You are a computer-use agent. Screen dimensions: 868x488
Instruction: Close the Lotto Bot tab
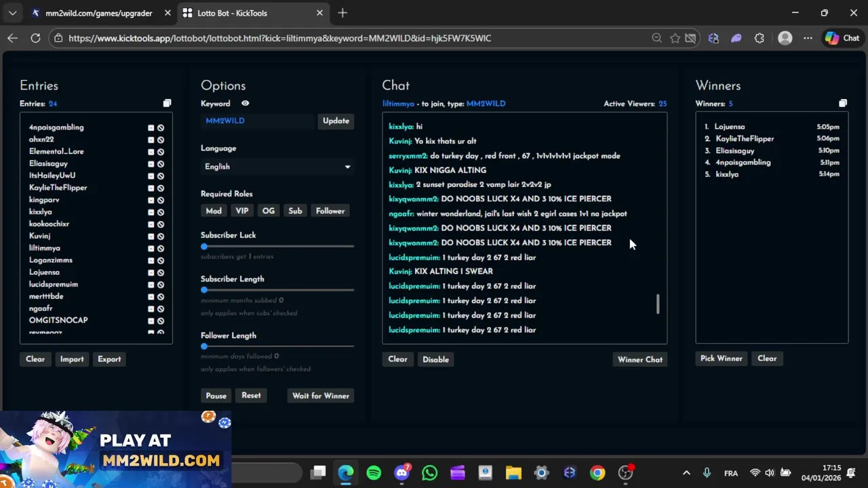[319, 13]
